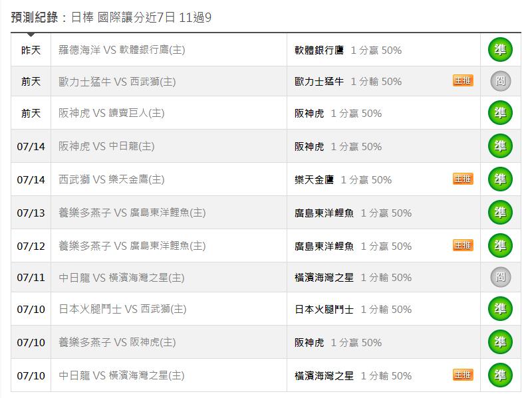Open 日本火腿鬥士 VS 西武獅(主) match link
532x398 pixels.
[x=122, y=310]
